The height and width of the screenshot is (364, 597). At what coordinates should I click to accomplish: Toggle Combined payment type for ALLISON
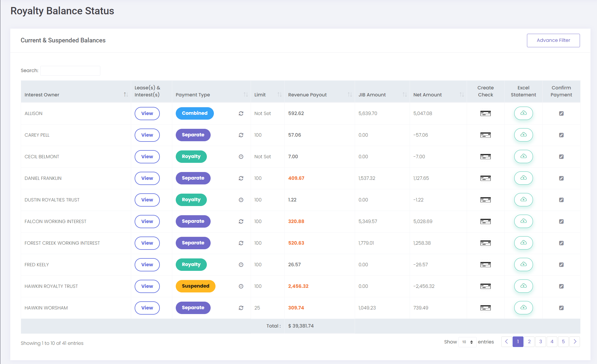point(194,113)
